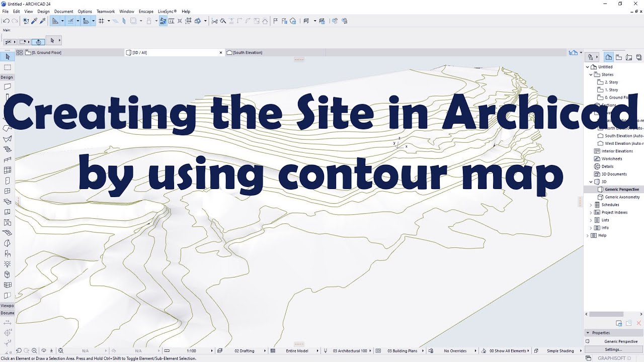The image size is (644, 362).
Task: Toggle Trace reference icon in toolbar
Action: pyautogui.click(x=133, y=21)
